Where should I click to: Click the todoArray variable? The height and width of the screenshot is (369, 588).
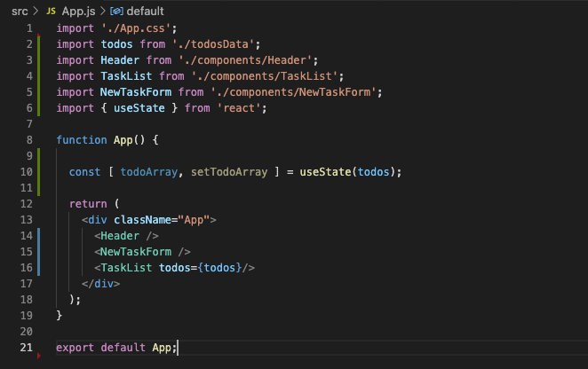coord(149,172)
